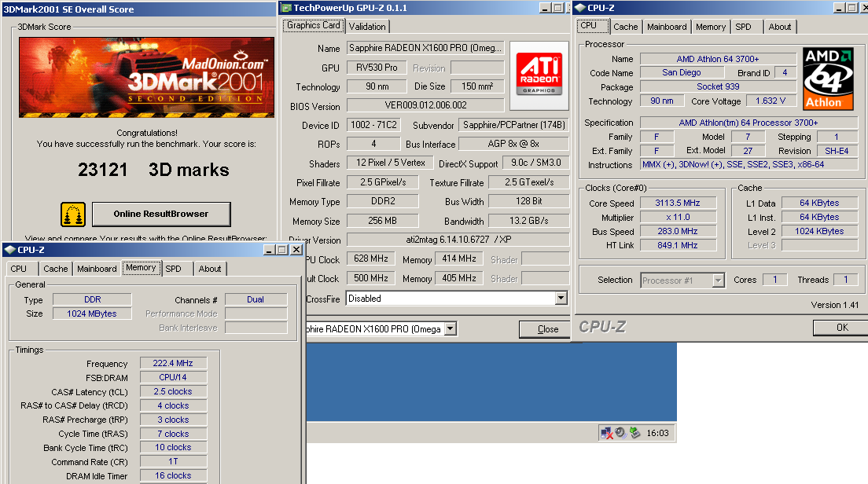Open Cache tab in lower-left CPU-Z window
868x484 pixels.
[55, 269]
